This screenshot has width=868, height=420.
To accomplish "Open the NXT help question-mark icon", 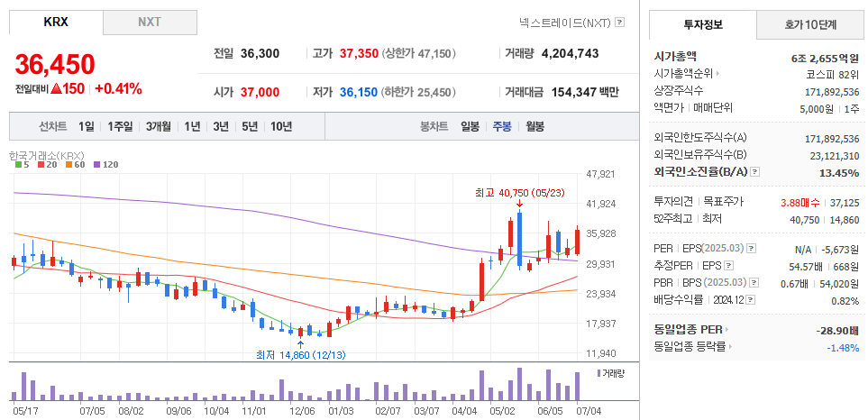I will pyautogui.click(x=620, y=23).
